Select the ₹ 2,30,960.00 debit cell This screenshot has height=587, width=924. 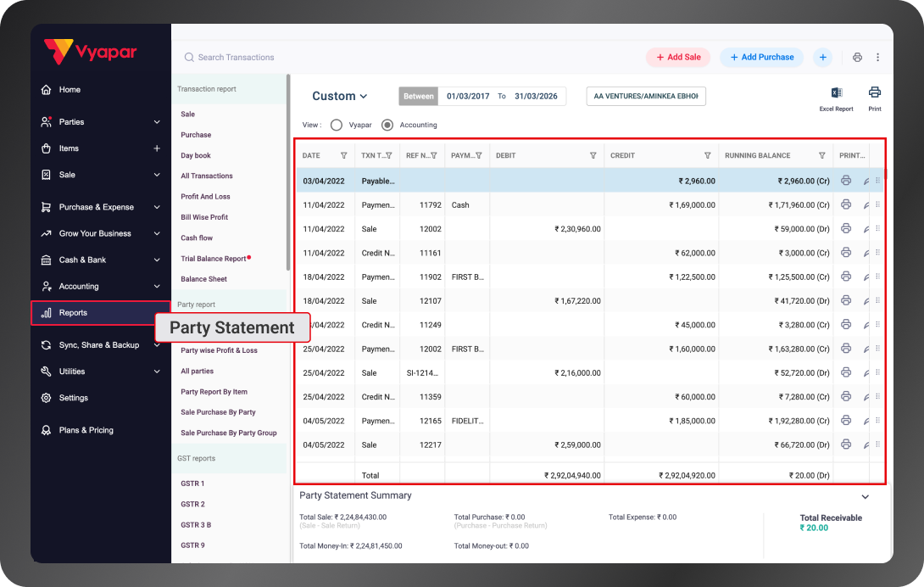pyautogui.click(x=546, y=229)
